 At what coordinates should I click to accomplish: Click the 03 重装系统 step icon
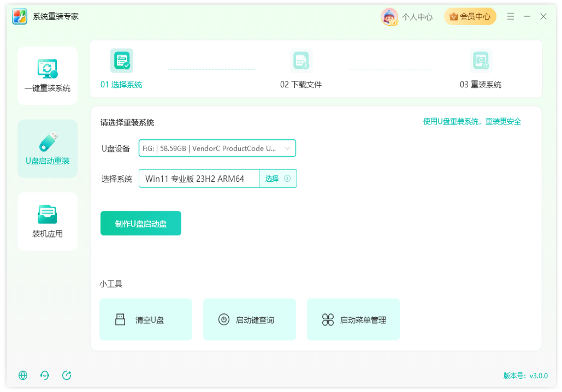point(481,61)
